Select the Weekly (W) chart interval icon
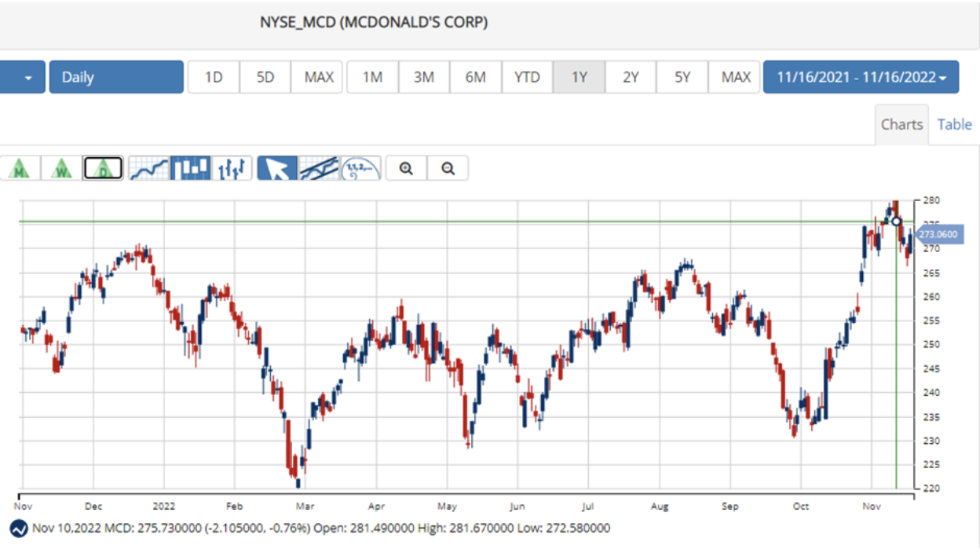The image size is (980, 553). pos(62,168)
